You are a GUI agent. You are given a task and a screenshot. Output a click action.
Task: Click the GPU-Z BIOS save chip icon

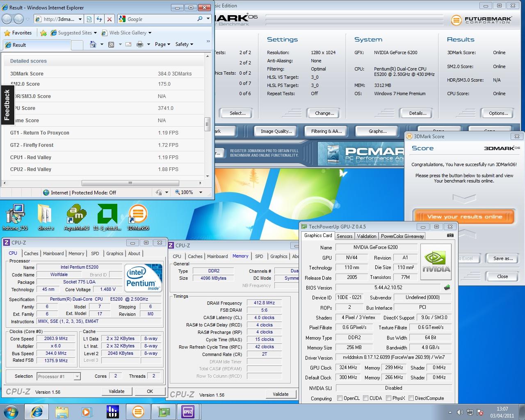click(x=447, y=288)
